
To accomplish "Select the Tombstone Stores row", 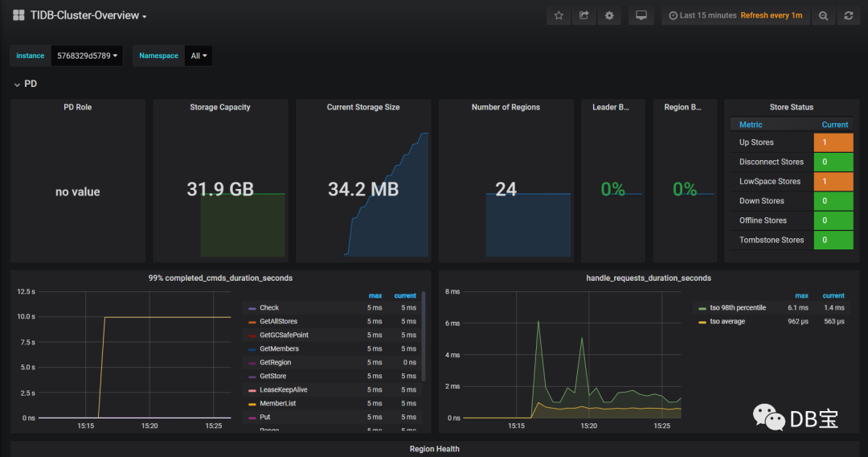I will [792, 240].
